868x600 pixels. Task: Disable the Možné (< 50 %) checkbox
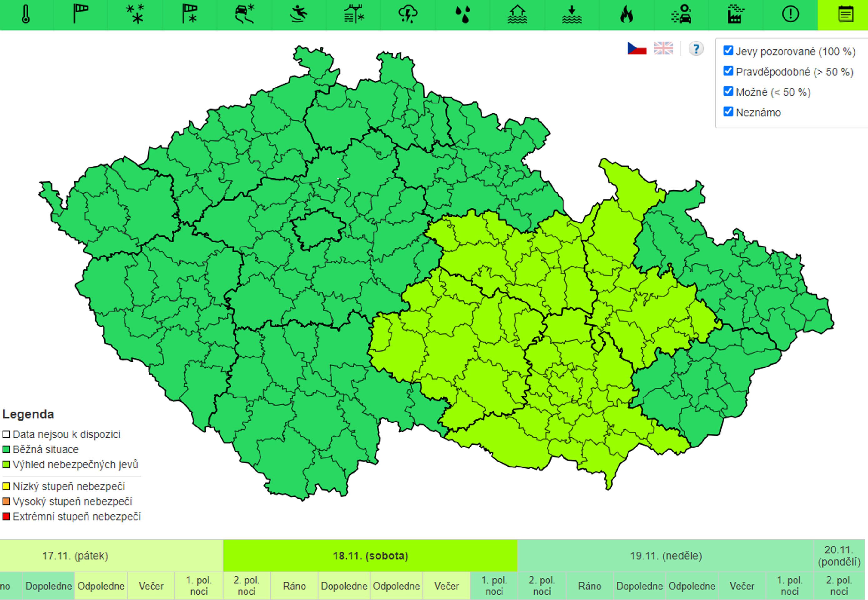click(x=728, y=91)
